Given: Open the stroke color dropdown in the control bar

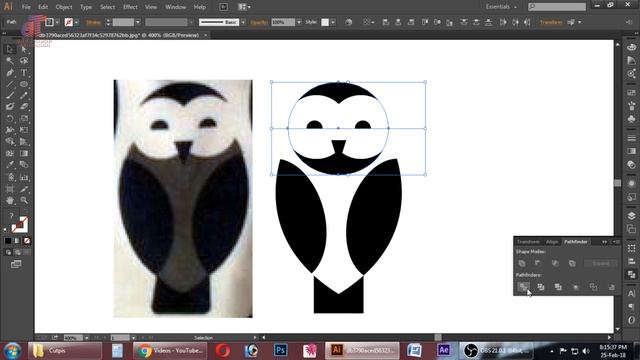Looking at the screenshot, I should [77, 22].
